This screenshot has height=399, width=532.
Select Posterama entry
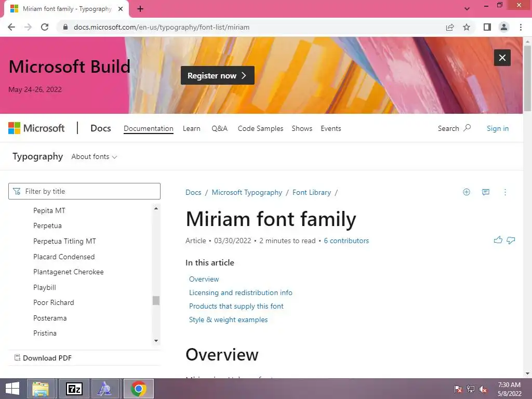tap(50, 318)
